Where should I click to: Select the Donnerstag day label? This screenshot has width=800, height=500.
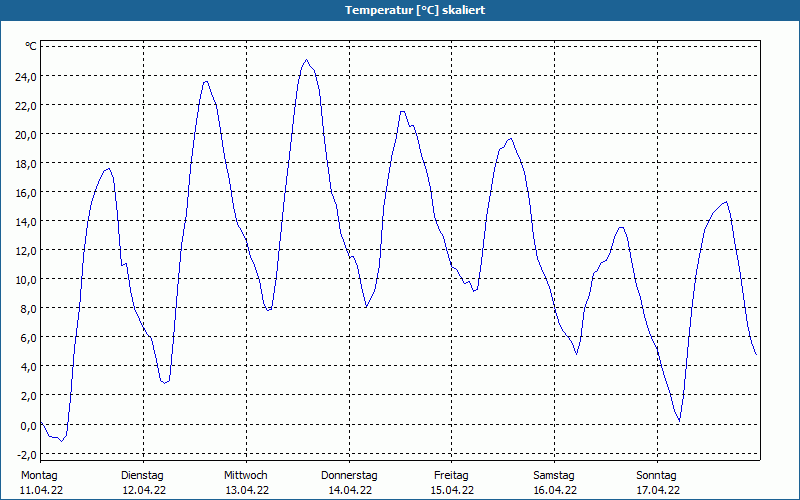pyautogui.click(x=349, y=475)
